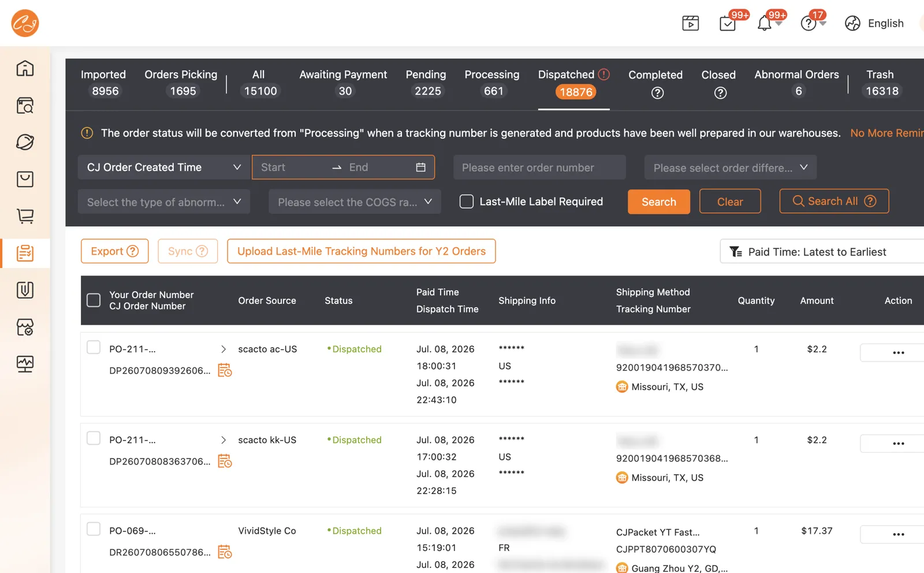Switch to the All orders tab

click(x=259, y=83)
